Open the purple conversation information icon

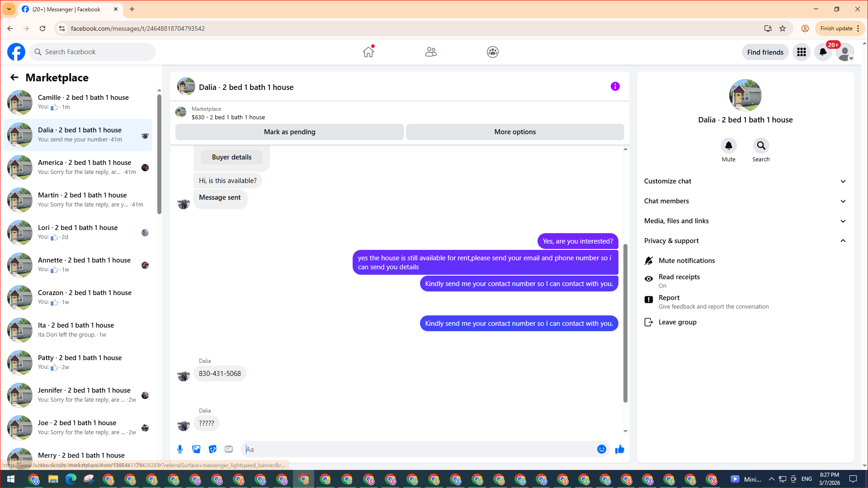point(615,86)
